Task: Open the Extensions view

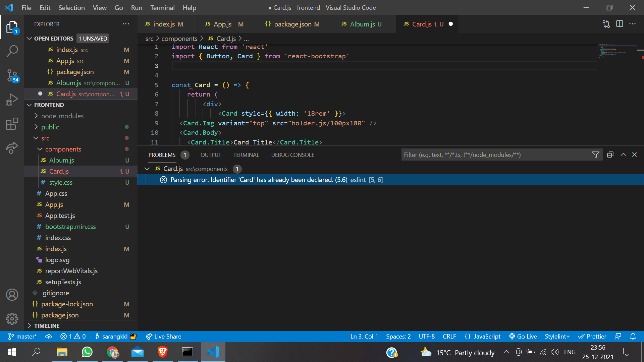Action: [12, 124]
